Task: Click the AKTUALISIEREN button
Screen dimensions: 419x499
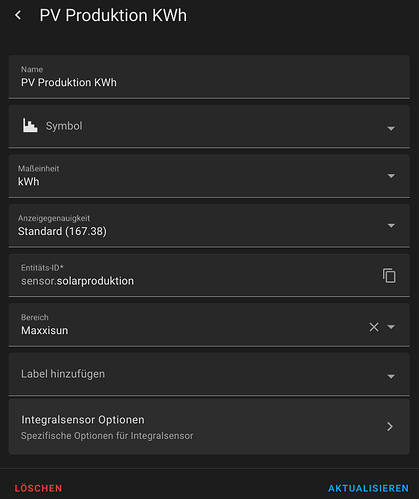Action: pyautogui.click(x=368, y=488)
